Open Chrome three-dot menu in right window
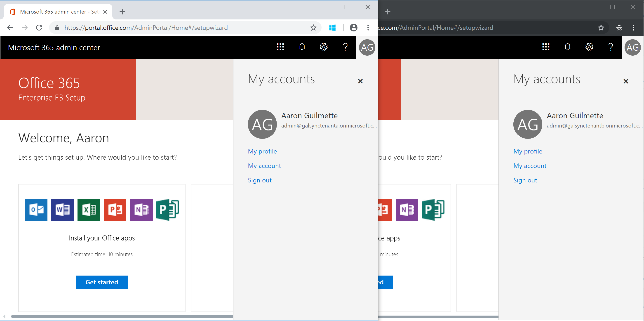 coord(633,28)
